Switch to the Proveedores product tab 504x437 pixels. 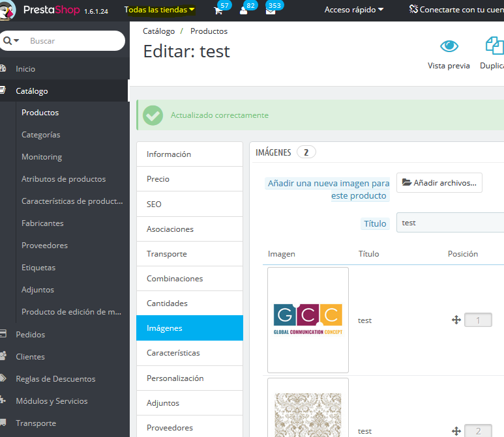click(x=190, y=427)
